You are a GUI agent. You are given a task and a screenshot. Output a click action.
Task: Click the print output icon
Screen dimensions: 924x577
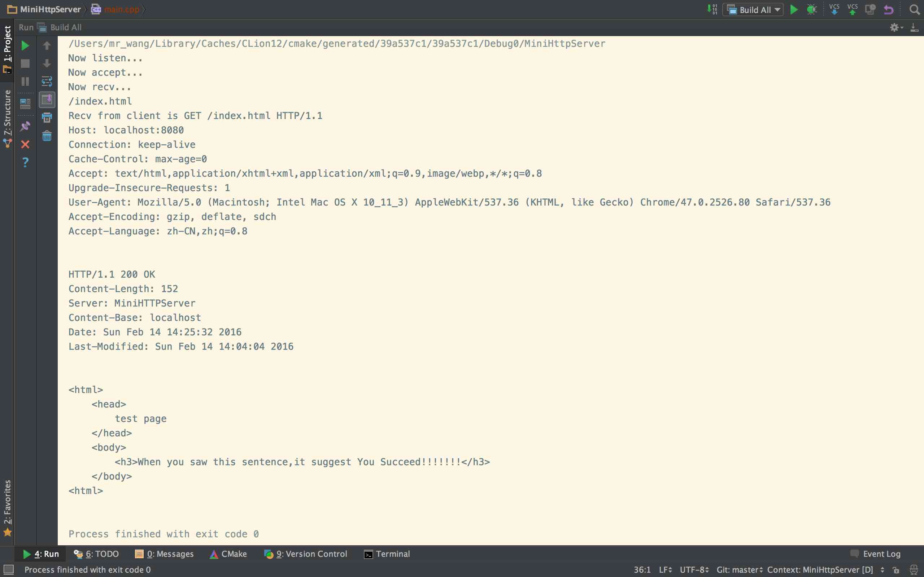click(47, 118)
